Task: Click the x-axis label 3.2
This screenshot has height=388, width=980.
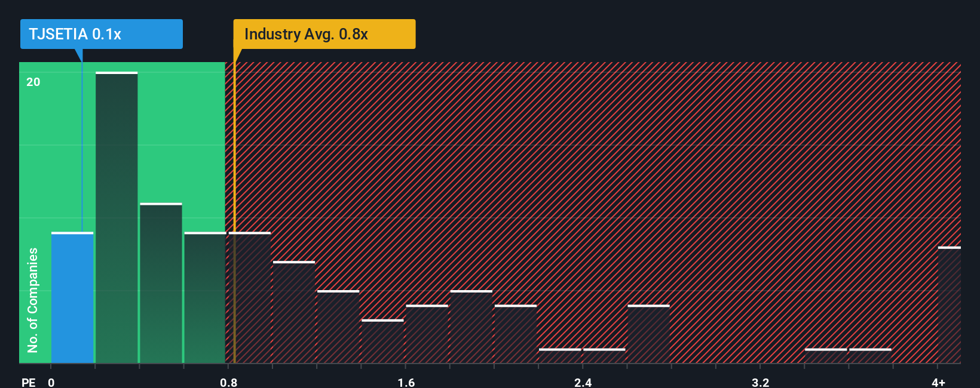Action: pos(760,382)
